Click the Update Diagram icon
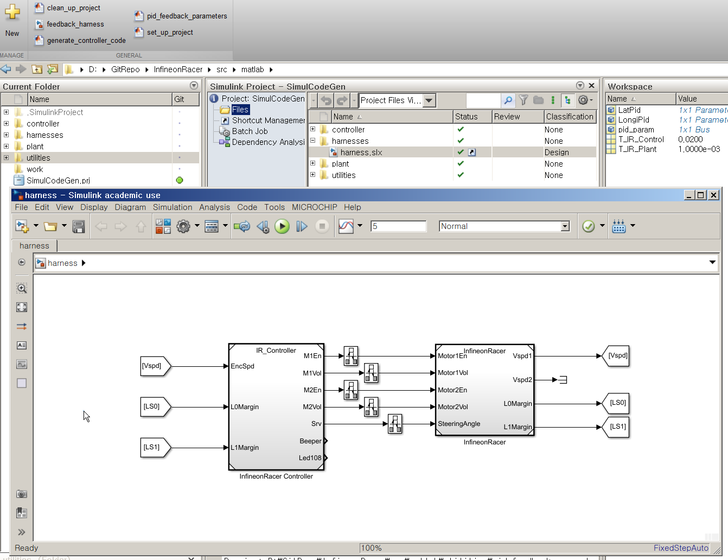 242,226
